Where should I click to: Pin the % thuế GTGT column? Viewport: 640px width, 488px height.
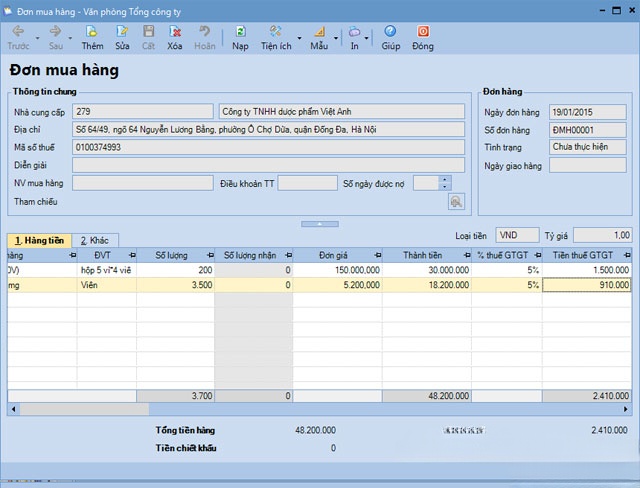(538, 255)
